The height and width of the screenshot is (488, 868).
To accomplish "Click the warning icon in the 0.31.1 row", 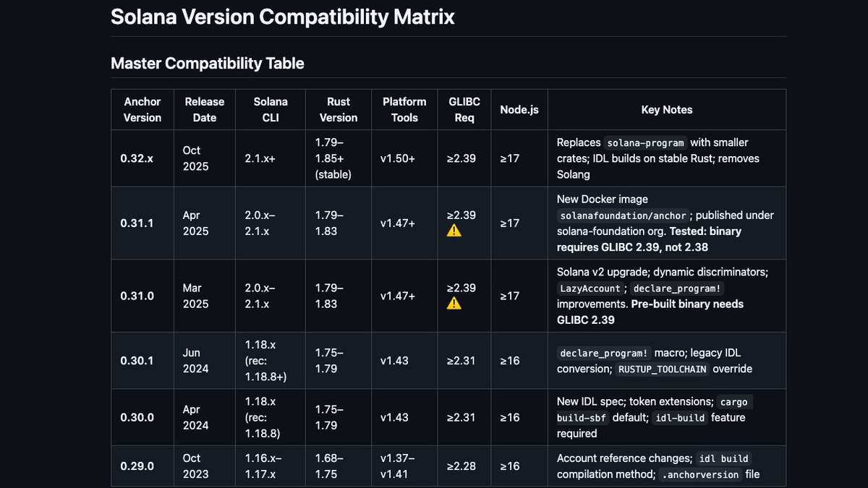I will coord(454,231).
